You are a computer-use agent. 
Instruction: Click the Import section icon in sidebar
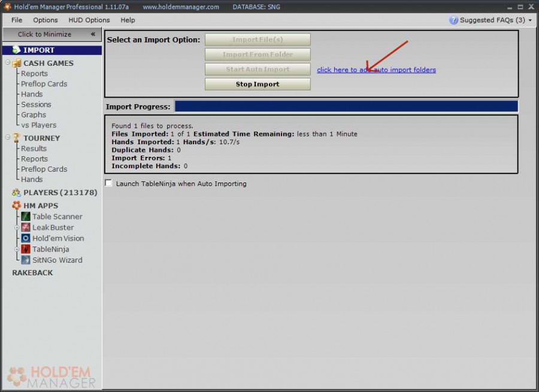click(16, 50)
